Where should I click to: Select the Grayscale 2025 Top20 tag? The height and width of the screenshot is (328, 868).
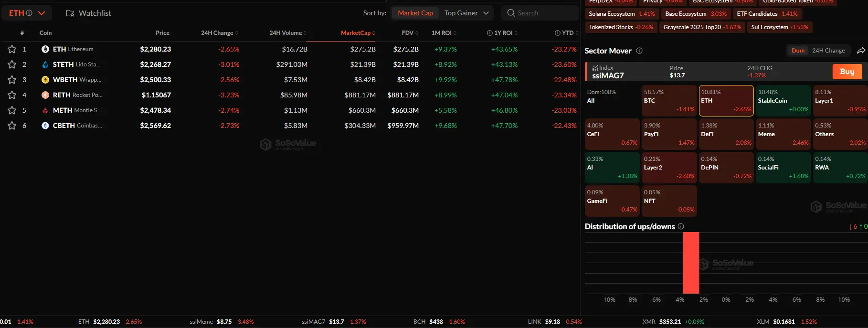(x=702, y=27)
